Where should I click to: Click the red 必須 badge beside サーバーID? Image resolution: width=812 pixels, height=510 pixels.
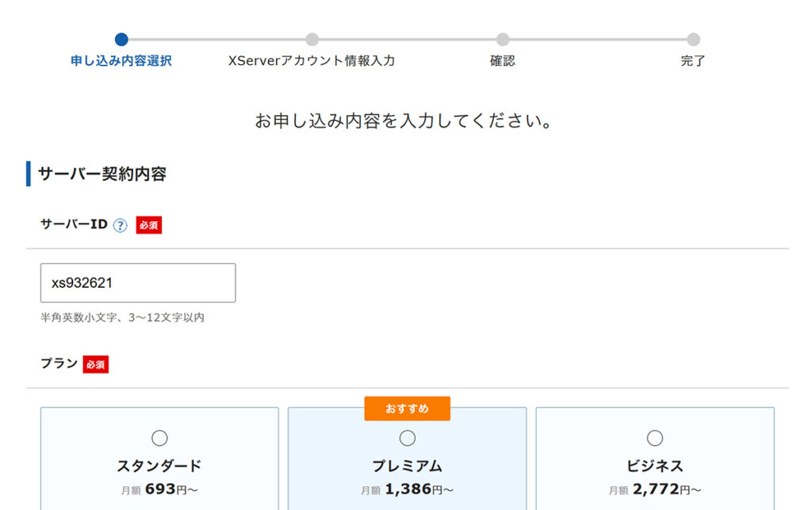click(x=148, y=225)
